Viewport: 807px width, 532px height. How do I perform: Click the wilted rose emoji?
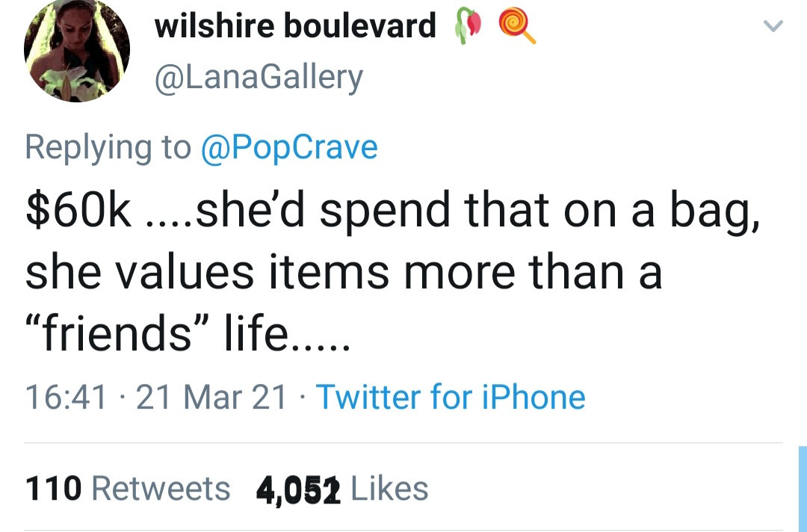click(x=468, y=25)
